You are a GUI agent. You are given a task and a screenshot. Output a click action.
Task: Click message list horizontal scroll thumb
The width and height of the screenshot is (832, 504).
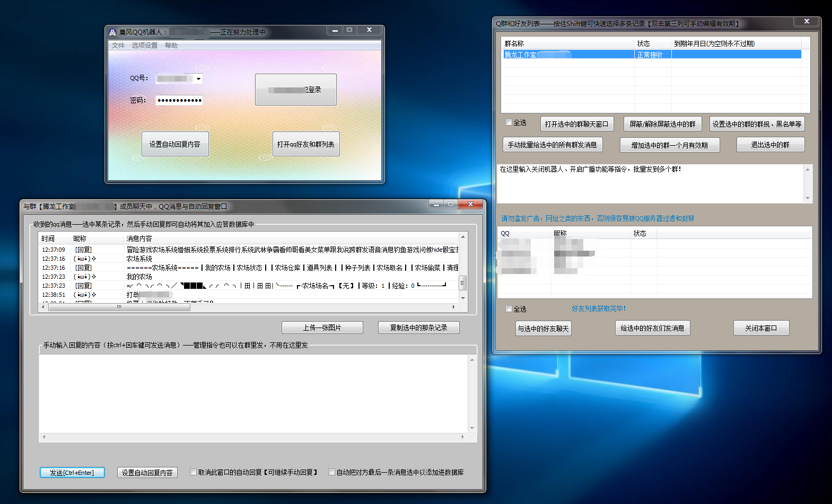coord(119,307)
